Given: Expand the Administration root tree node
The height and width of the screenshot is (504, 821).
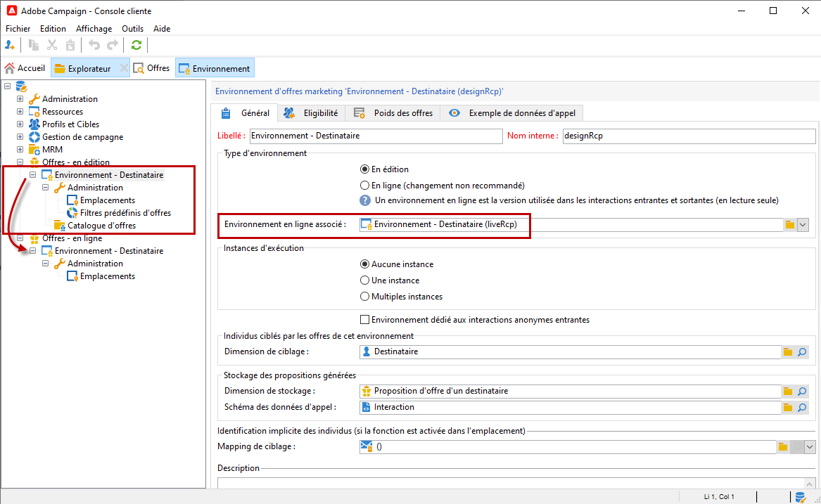Looking at the screenshot, I should (x=20, y=99).
